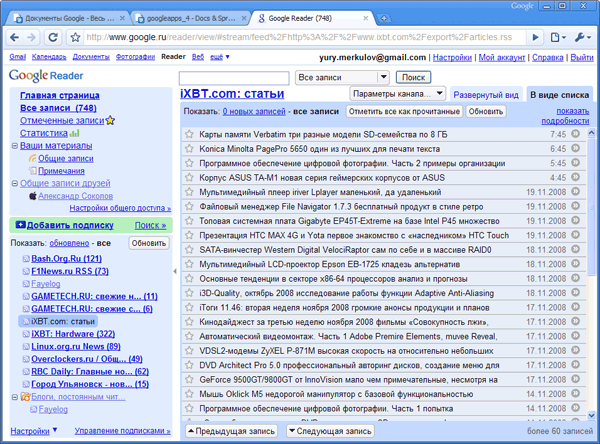Collapse the Общие записи друзей section

tap(15, 183)
